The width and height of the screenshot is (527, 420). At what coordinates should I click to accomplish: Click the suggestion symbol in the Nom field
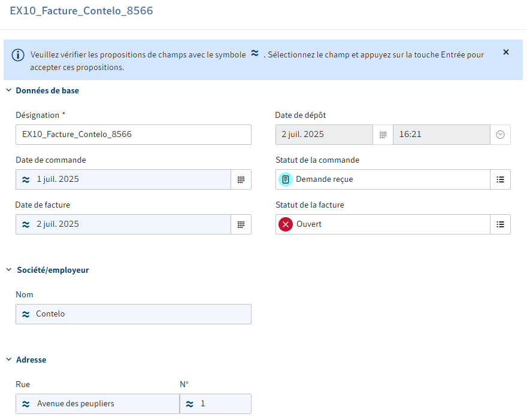(26, 314)
